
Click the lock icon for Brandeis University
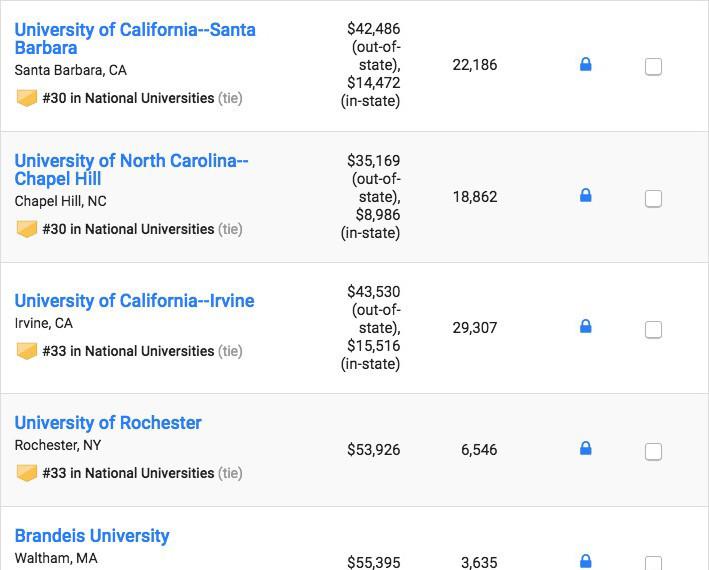click(x=586, y=561)
